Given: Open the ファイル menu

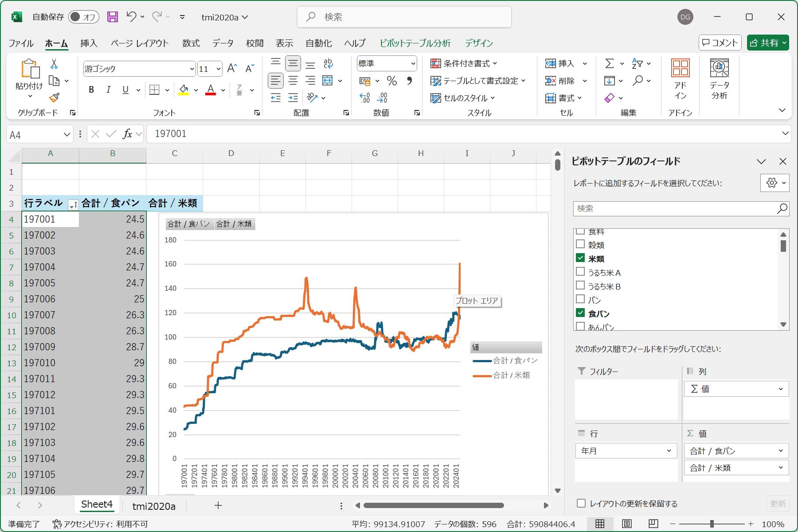Looking at the screenshot, I should point(21,43).
